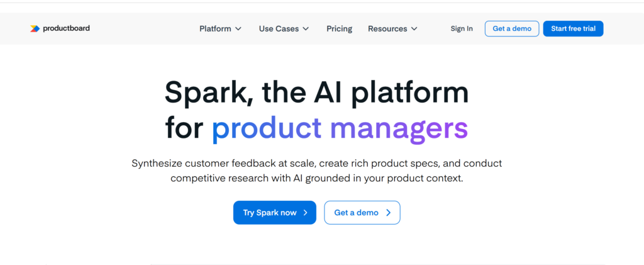This screenshot has height=265, width=644.
Task: Open the Platform menu
Action: pos(215,28)
